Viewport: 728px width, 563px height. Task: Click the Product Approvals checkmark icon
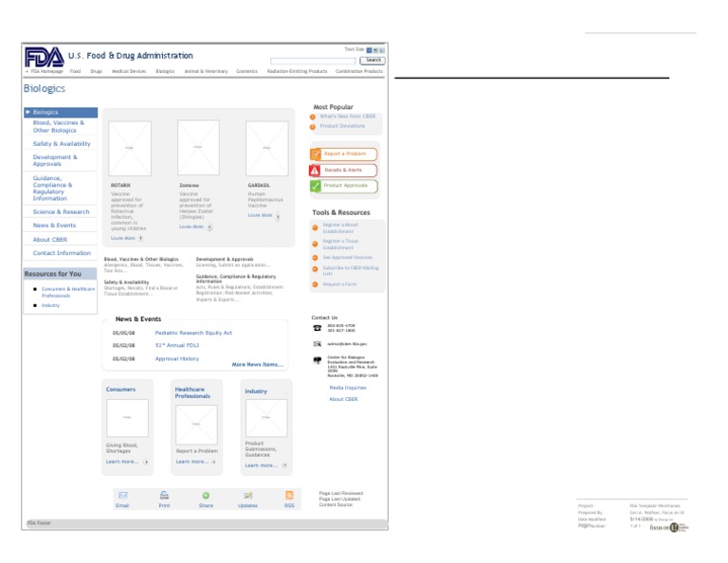(x=316, y=186)
